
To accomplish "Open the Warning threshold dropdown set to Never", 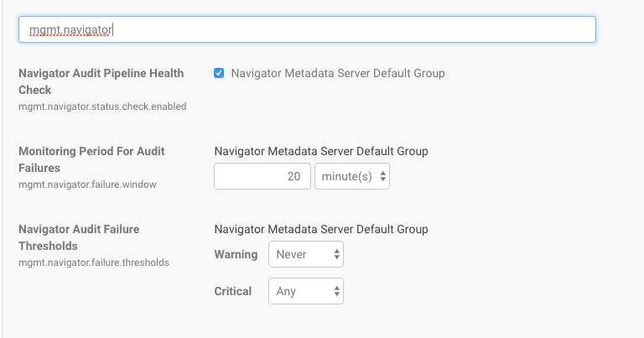I will tap(305, 254).
